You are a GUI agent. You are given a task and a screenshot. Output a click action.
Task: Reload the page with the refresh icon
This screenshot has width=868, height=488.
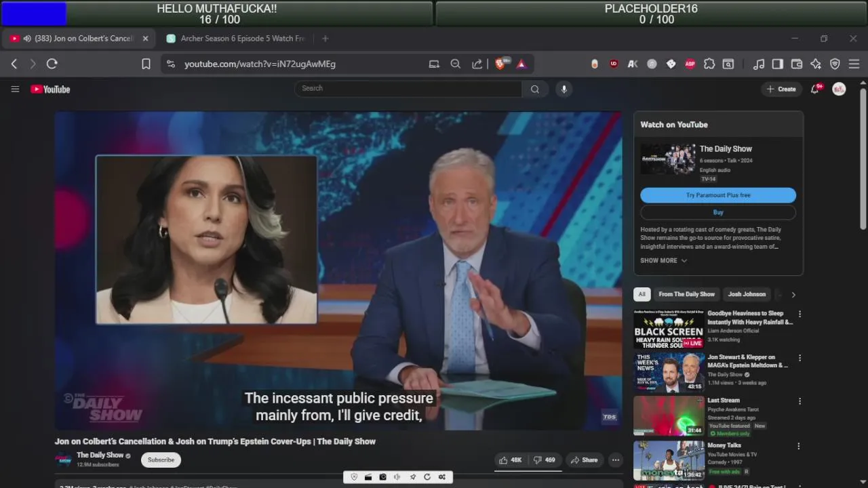[52, 64]
